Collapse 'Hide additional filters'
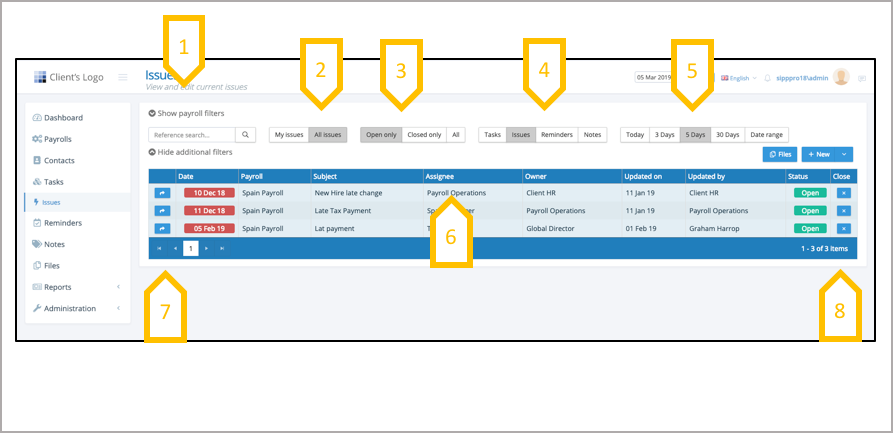The height and width of the screenshot is (433, 893). click(x=190, y=152)
